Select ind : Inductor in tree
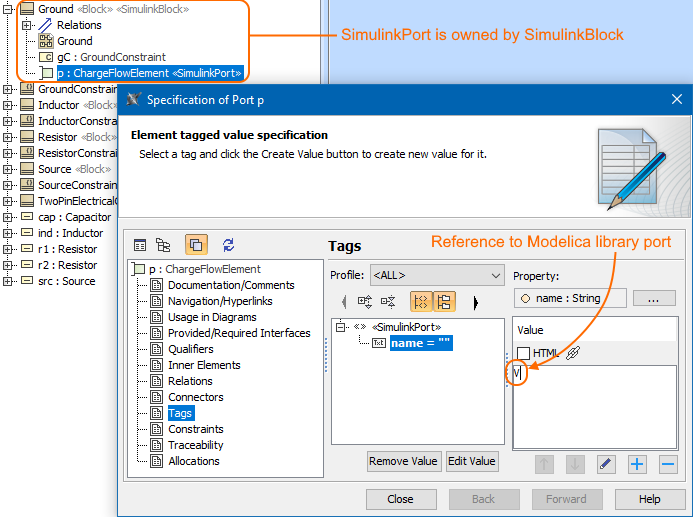Screen dimensions: 693x517 70,233
